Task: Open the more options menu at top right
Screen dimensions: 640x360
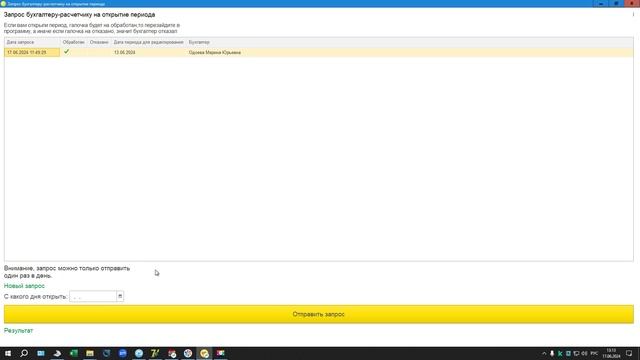Action: coord(633,14)
